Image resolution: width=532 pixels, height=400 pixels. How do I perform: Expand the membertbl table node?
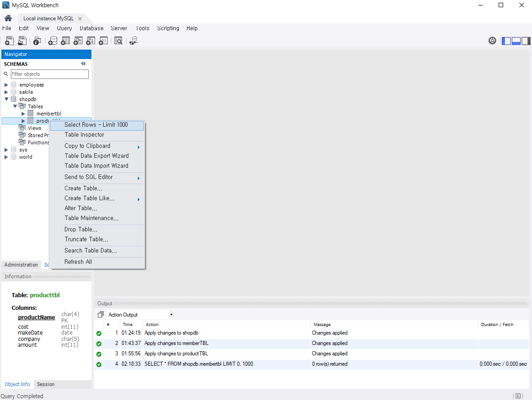[23, 114]
